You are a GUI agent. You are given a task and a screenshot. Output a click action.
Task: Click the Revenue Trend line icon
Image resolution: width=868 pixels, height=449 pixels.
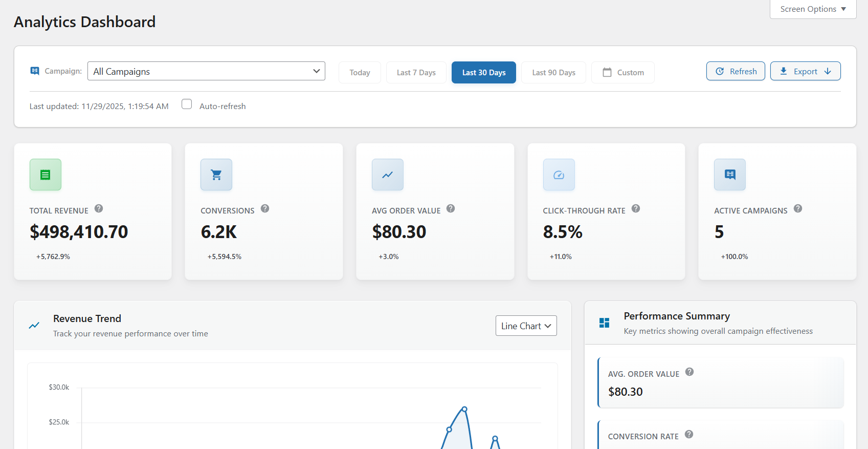[34, 326]
